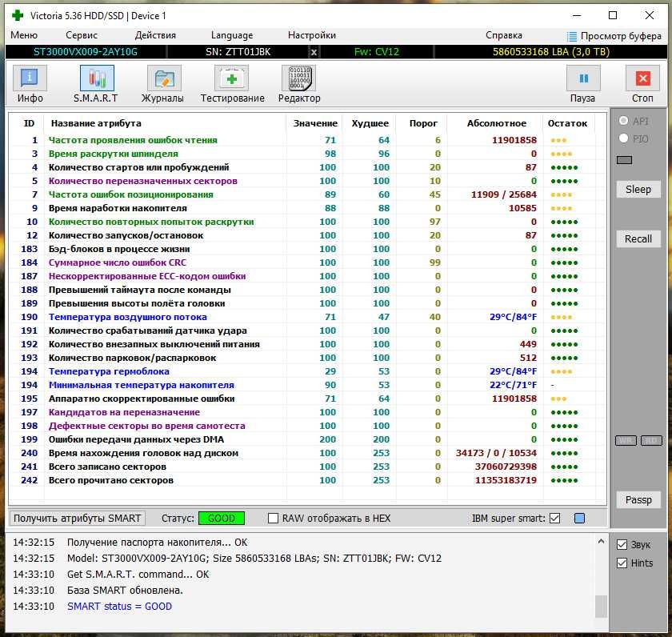Open the Действия menu
The height and width of the screenshot is (637, 672).
(x=155, y=35)
